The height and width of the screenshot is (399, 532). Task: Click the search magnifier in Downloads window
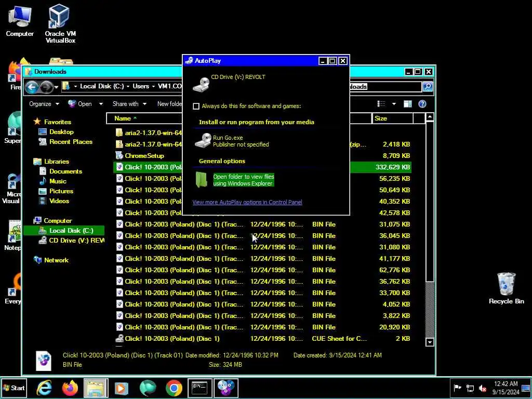428,87
